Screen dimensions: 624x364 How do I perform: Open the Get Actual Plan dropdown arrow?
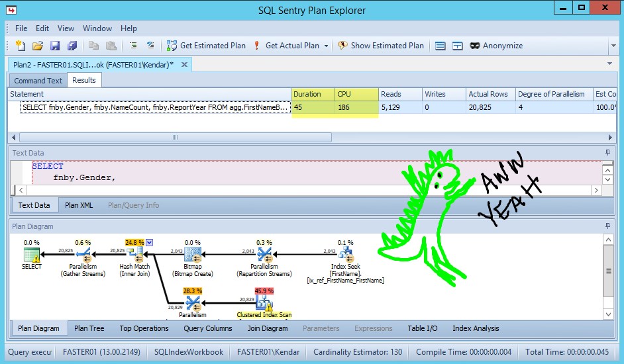coord(326,46)
